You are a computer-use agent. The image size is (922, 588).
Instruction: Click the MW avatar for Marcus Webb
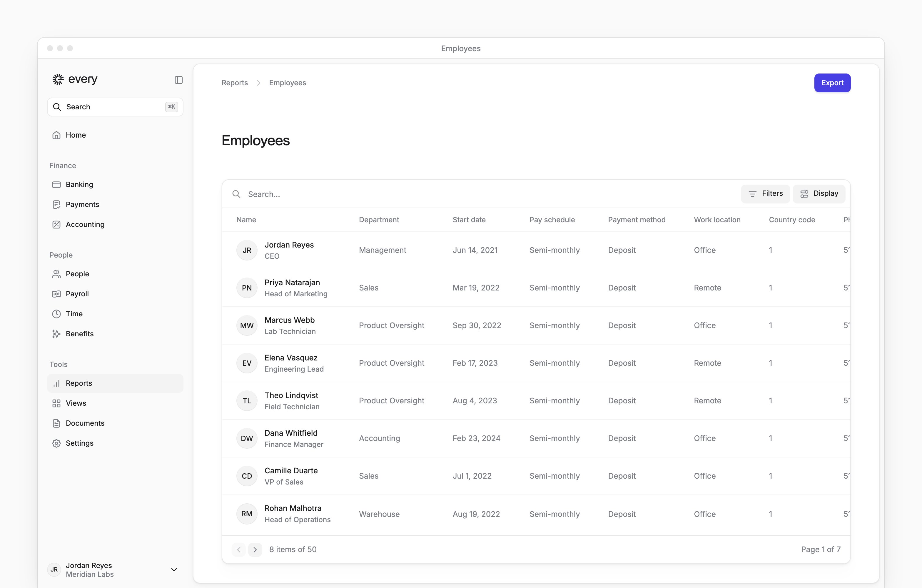[x=247, y=325]
